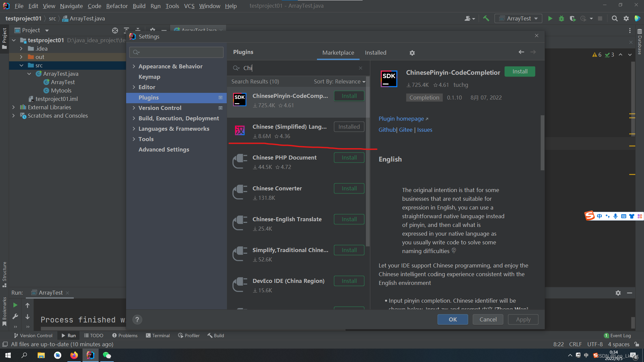Image resolution: width=644 pixels, height=362 pixels.
Task: Open the Navigate menu
Action: (71, 6)
